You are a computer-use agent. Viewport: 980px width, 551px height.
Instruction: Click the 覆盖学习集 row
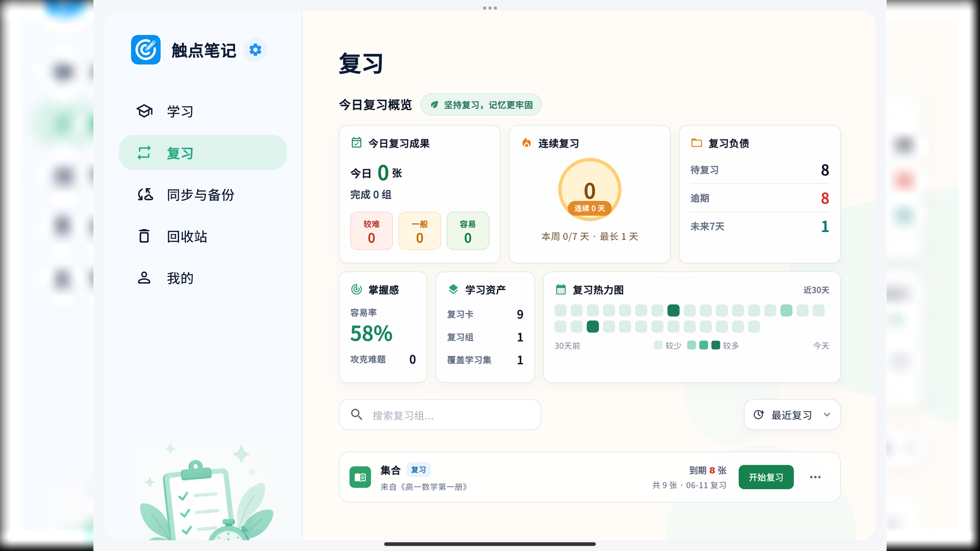[485, 360]
